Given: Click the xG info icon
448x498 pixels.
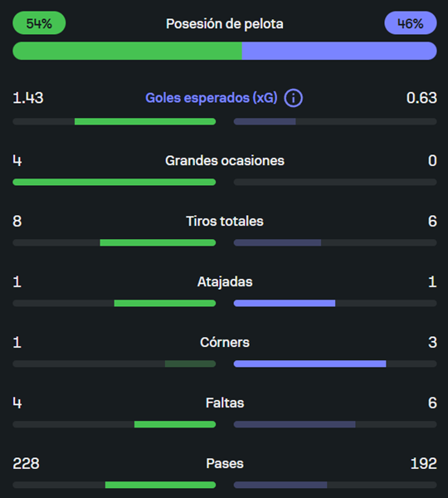Looking at the screenshot, I should click(293, 98).
